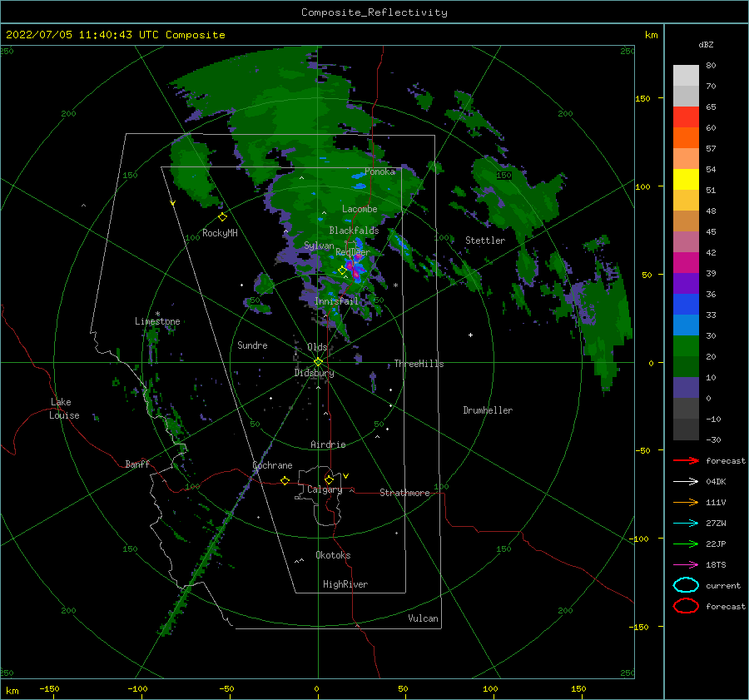Click the Banff label
The width and height of the screenshot is (749, 700).
tap(137, 464)
